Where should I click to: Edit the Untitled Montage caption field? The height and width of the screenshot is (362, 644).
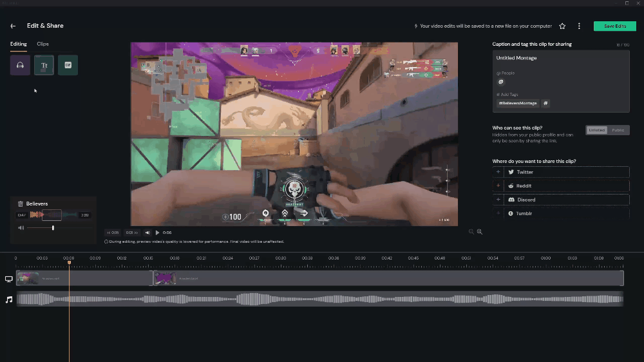[x=516, y=58]
